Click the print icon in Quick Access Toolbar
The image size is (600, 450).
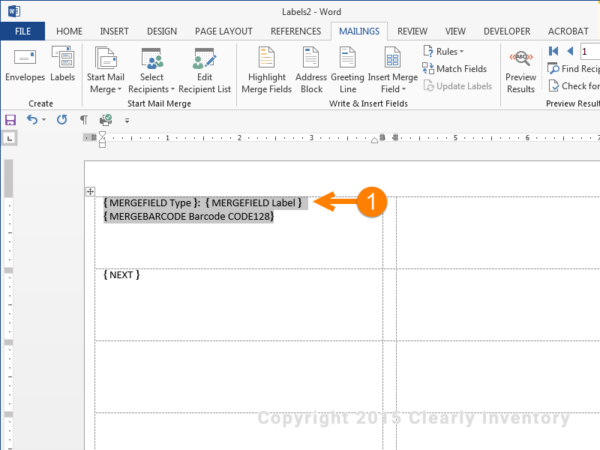[106, 120]
